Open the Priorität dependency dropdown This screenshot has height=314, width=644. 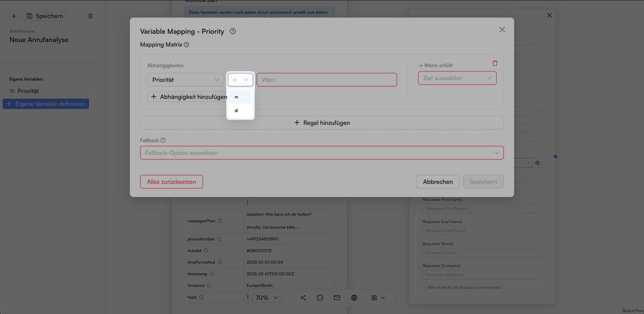pyautogui.click(x=186, y=80)
